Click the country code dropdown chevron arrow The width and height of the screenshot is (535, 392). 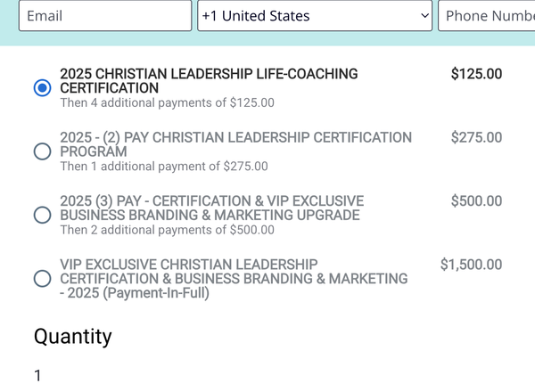424,16
